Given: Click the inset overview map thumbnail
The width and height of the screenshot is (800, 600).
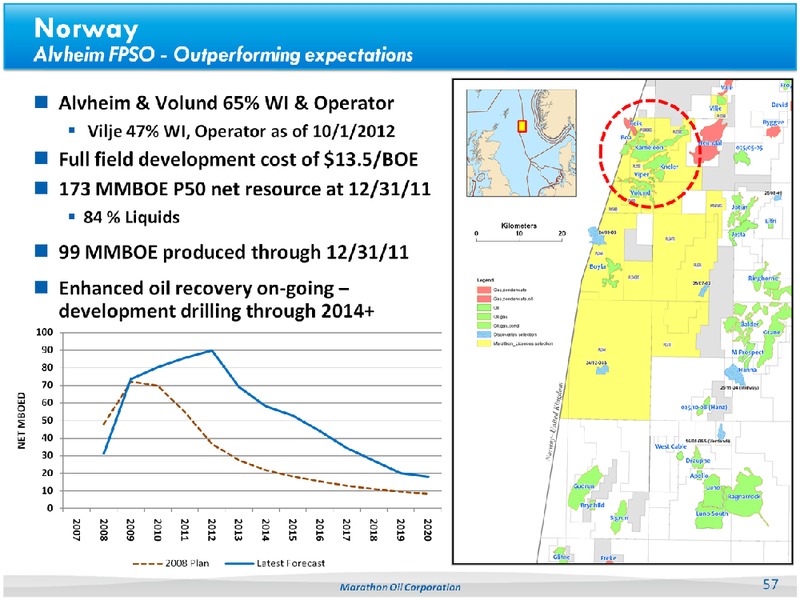Looking at the screenshot, I should coord(521,143).
